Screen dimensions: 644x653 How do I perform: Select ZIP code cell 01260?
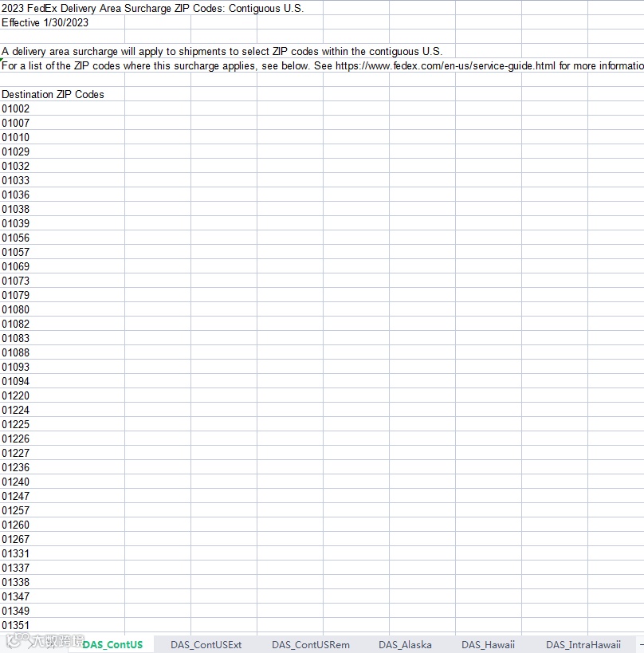coord(62,525)
